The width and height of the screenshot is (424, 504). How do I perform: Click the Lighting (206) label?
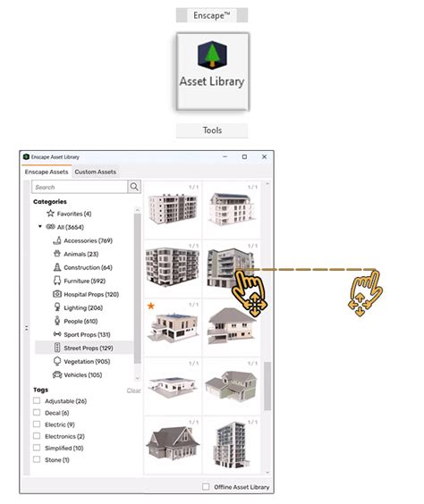click(83, 307)
